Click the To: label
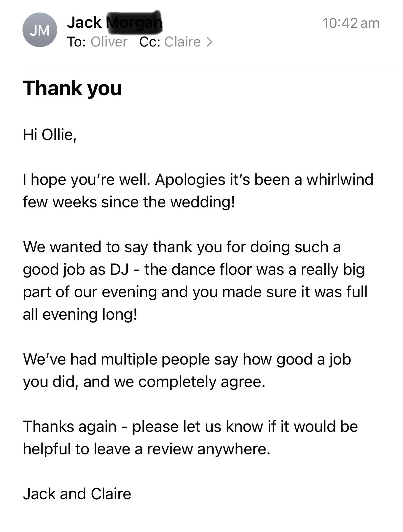 pos(77,42)
